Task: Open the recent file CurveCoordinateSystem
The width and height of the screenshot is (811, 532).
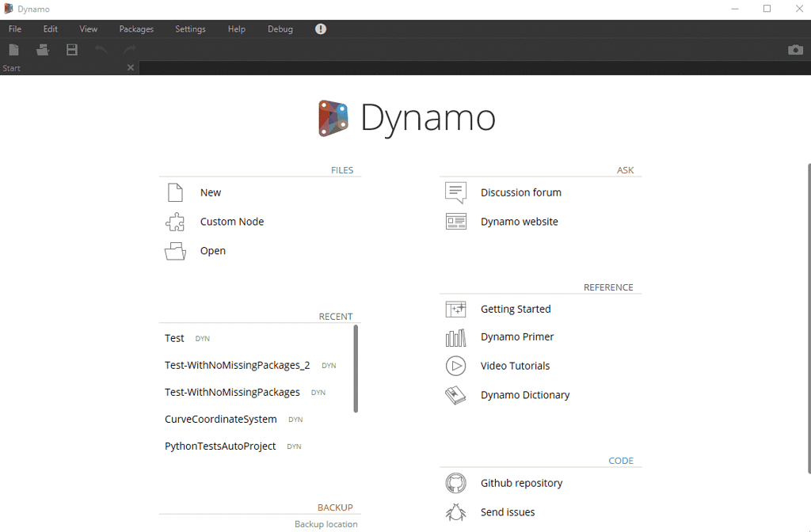Action: pyautogui.click(x=220, y=419)
